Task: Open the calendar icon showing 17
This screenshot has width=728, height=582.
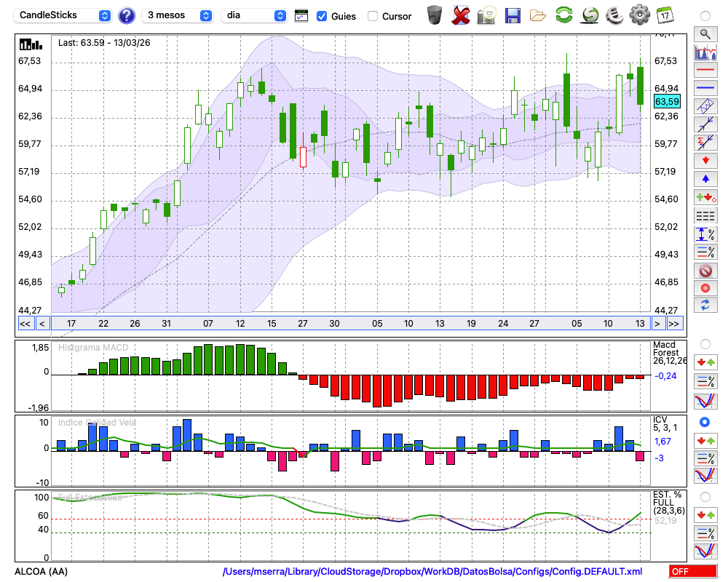Action: pyautogui.click(x=664, y=15)
